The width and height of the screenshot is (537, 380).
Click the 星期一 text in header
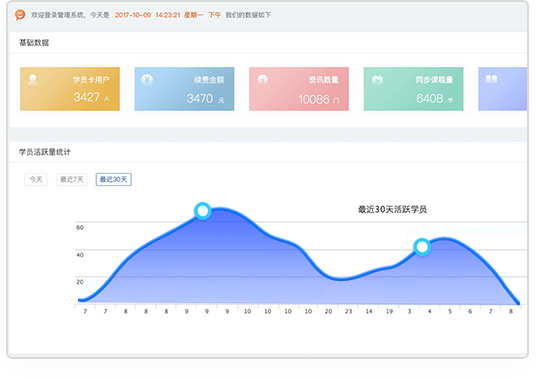tap(194, 15)
